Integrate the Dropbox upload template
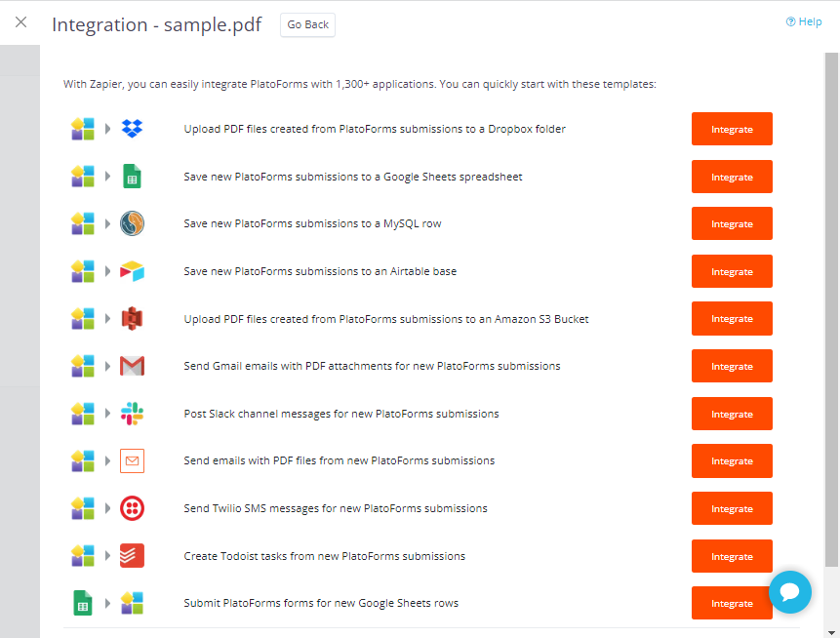840x638 pixels. click(732, 130)
